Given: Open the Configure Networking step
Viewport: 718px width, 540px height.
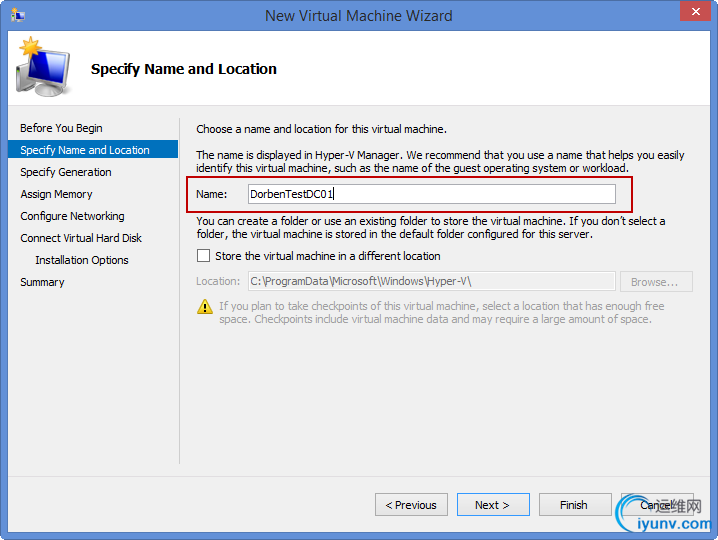Looking at the screenshot, I should coord(72,216).
